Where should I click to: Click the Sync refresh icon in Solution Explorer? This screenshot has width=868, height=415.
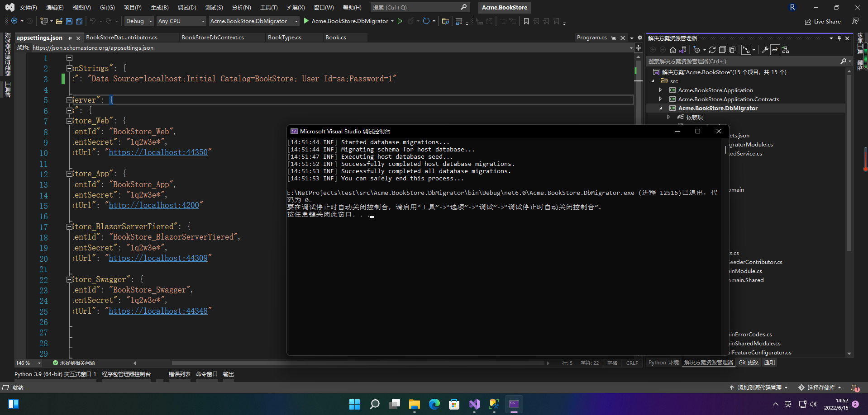tap(712, 50)
